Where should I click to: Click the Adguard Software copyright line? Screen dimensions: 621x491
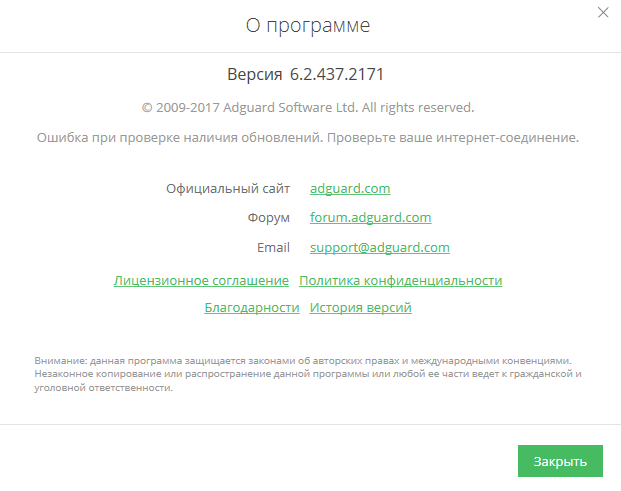coord(308,107)
